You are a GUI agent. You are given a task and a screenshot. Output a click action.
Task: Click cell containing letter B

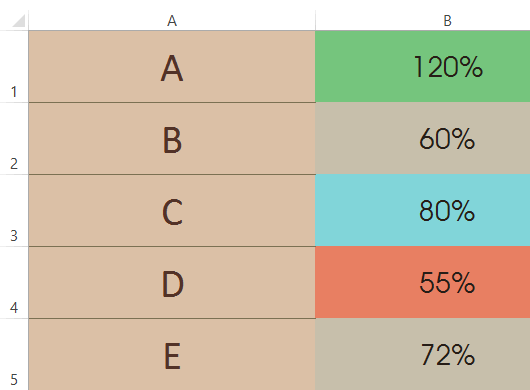(x=172, y=139)
